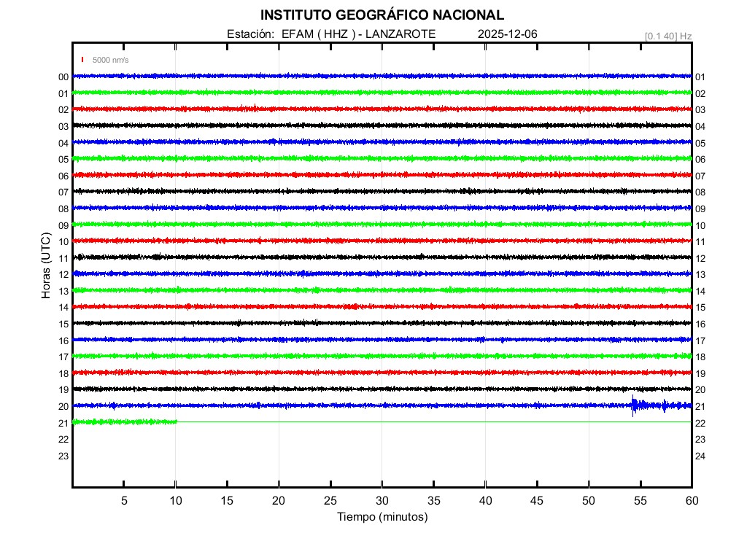Click the [0.1 40] Hz filter label
This screenshot has height=560, width=747.
(x=667, y=36)
